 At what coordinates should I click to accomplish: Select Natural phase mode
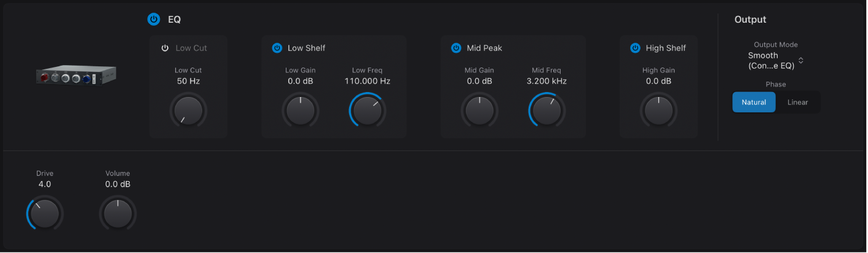point(754,102)
